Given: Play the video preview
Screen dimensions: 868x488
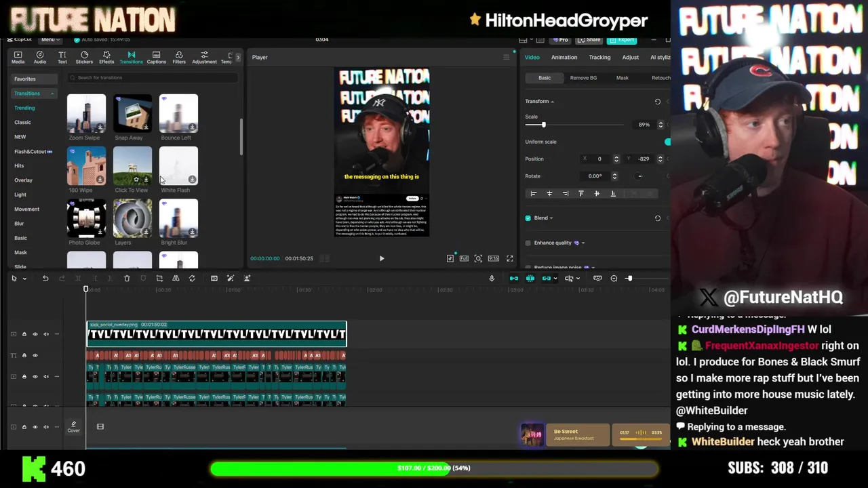Looking at the screenshot, I should coord(382,258).
